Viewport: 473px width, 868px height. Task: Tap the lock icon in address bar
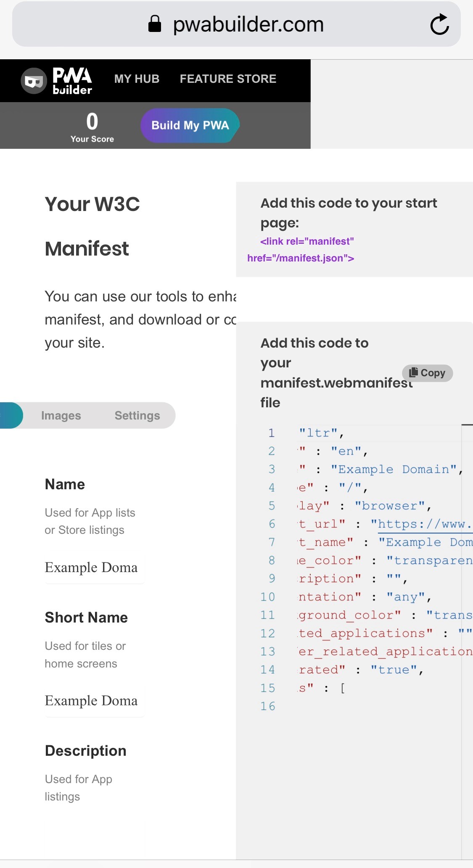pos(155,24)
